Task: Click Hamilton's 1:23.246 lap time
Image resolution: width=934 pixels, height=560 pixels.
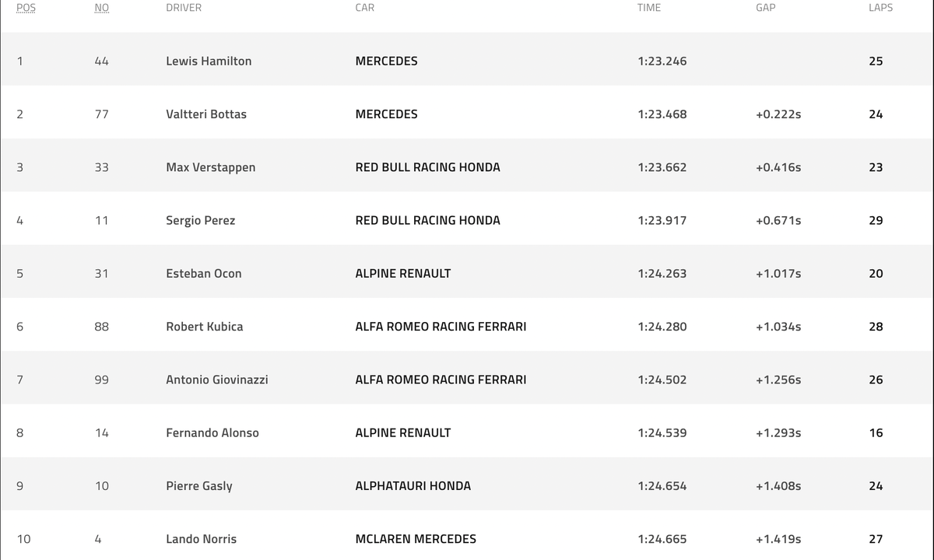Action: (x=662, y=61)
